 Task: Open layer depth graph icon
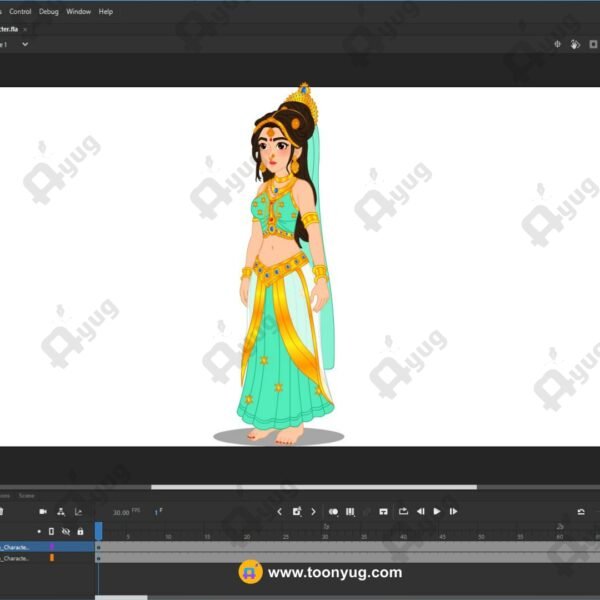pyautogui.click(x=78, y=512)
